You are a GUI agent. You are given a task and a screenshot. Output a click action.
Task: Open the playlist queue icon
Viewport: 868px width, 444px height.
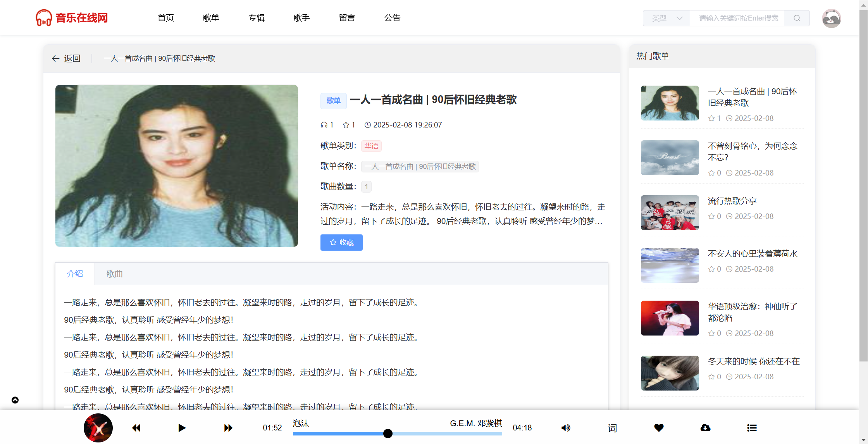[x=752, y=428]
